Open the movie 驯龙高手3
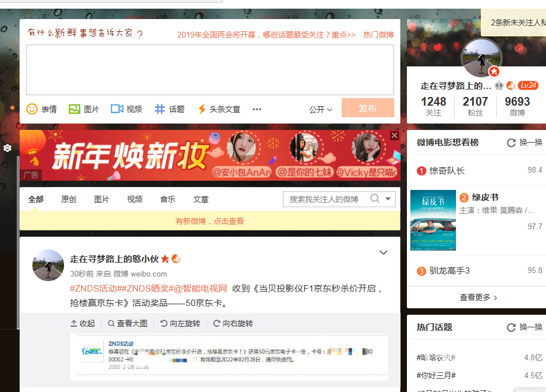 (450, 271)
